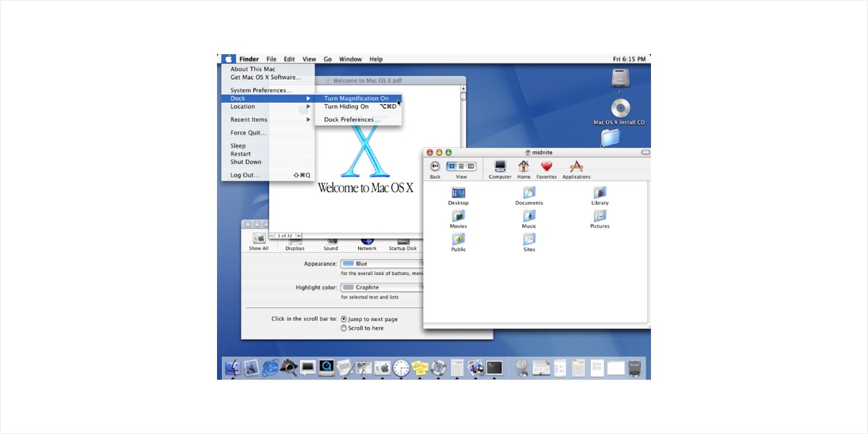Select the hard disk icon on desktop
Screen dimensions: 868x434
point(620,78)
